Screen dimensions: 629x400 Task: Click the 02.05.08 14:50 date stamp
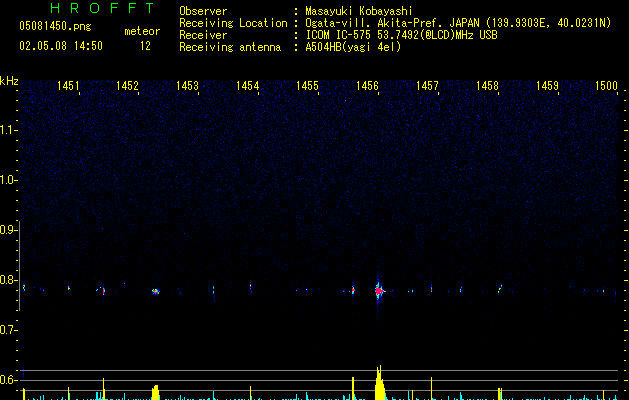click(61, 46)
